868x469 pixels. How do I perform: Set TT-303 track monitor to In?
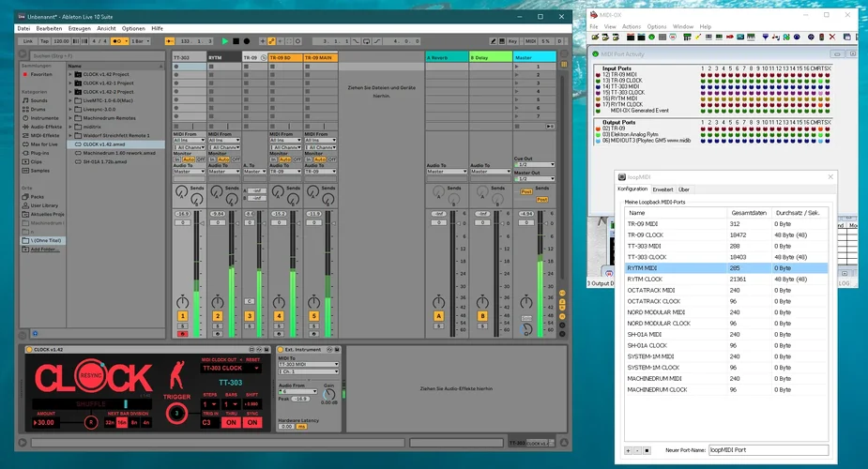coord(177,159)
